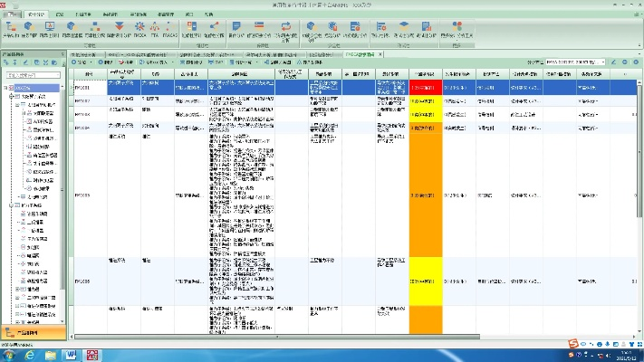Click the red severity cell in the first row
The width and height of the screenshot is (644, 362).
pyautogui.click(x=425, y=86)
